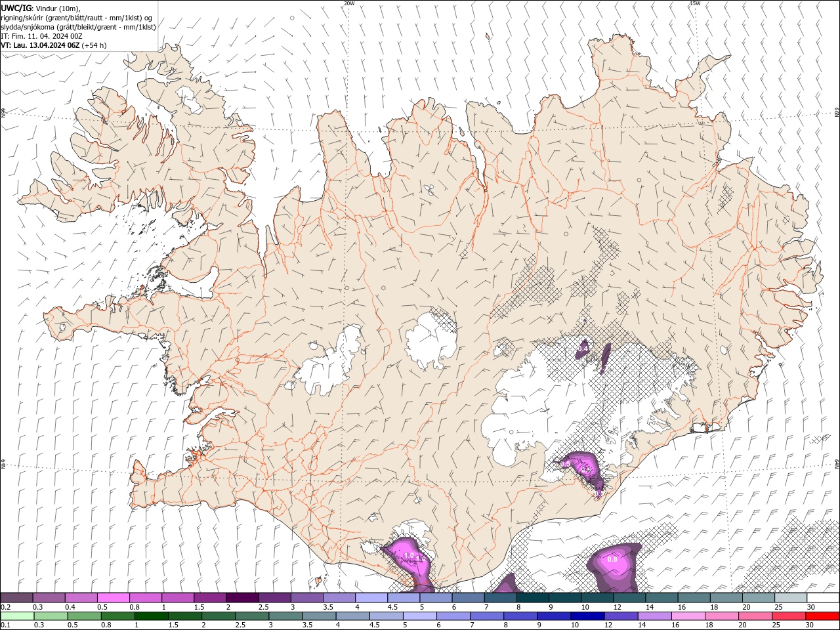Click the magenta-purple swatch labeled 1.5 in upper row

pyautogui.click(x=209, y=598)
